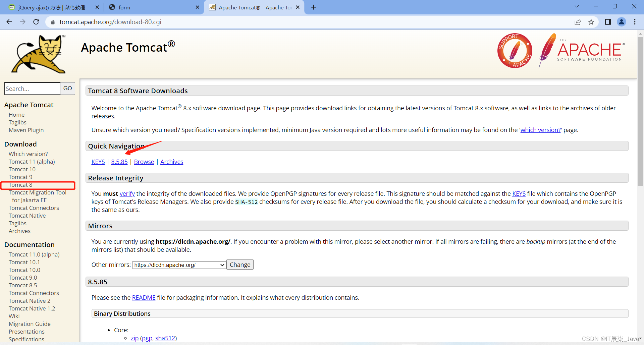Screen dimensions: 644x345
Task: Reload the Tomcat download page
Action: (36, 22)
